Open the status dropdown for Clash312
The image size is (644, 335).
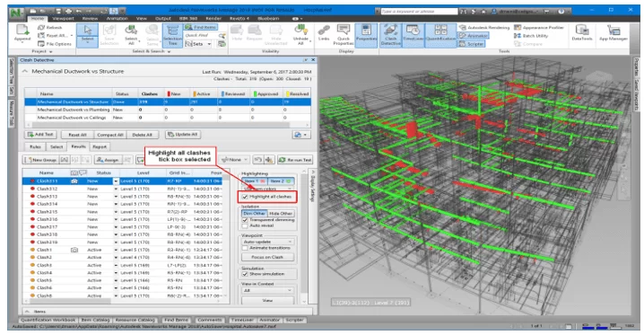(x=117, y=190)
